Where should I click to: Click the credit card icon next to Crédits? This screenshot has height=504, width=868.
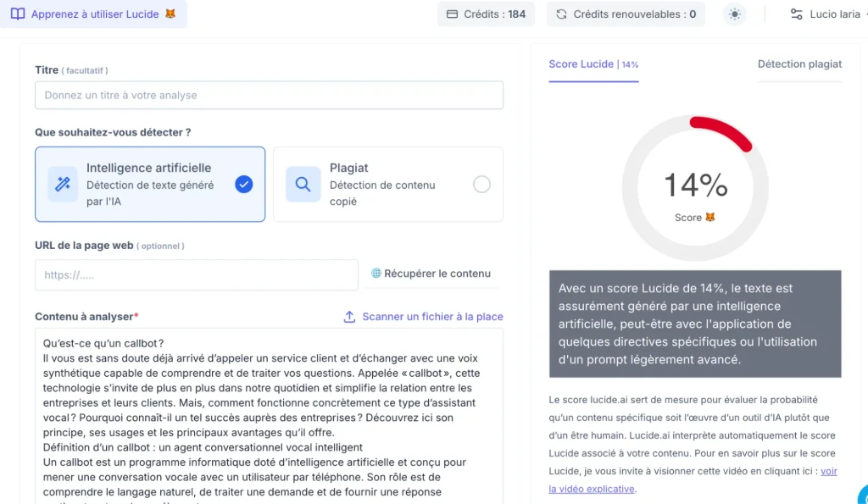[x=452, y=14]
